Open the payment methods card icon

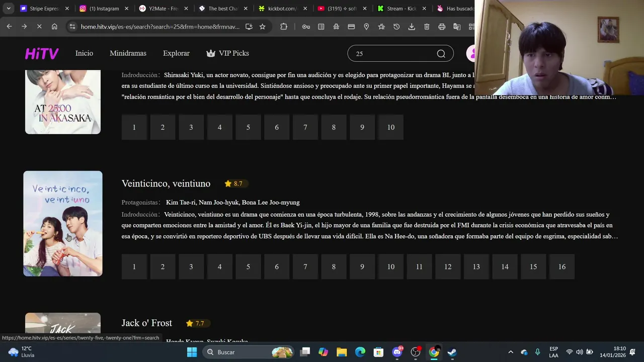coord(351,27)
